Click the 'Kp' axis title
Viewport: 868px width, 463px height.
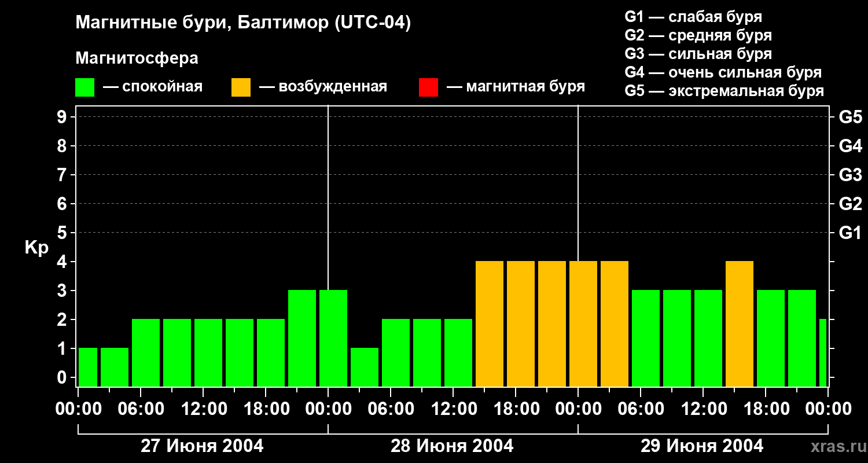(36, 248)
